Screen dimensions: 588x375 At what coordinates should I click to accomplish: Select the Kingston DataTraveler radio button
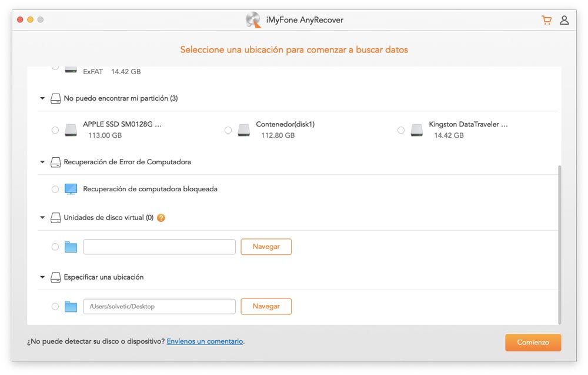pos(401,130)
